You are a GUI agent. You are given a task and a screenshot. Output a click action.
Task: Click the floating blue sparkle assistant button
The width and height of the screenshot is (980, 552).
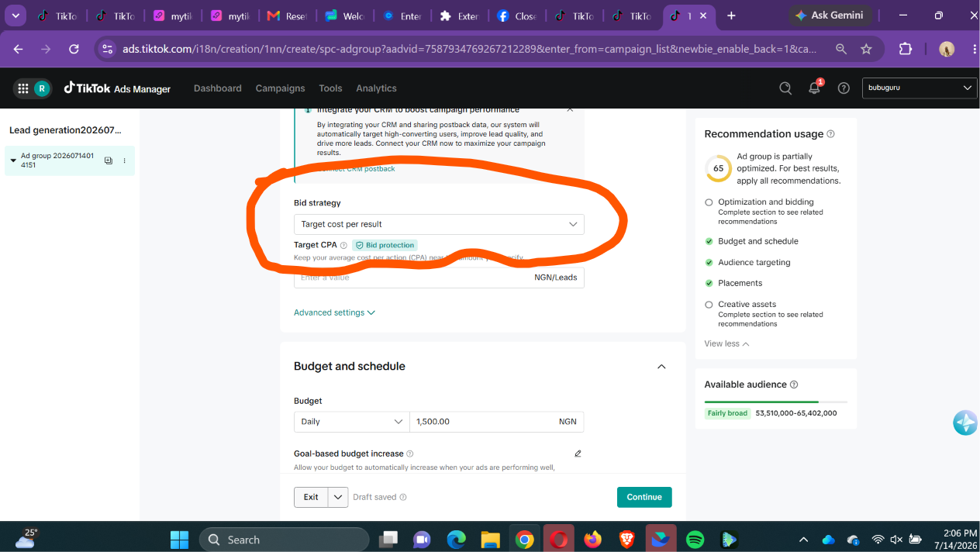click(965, 423)
